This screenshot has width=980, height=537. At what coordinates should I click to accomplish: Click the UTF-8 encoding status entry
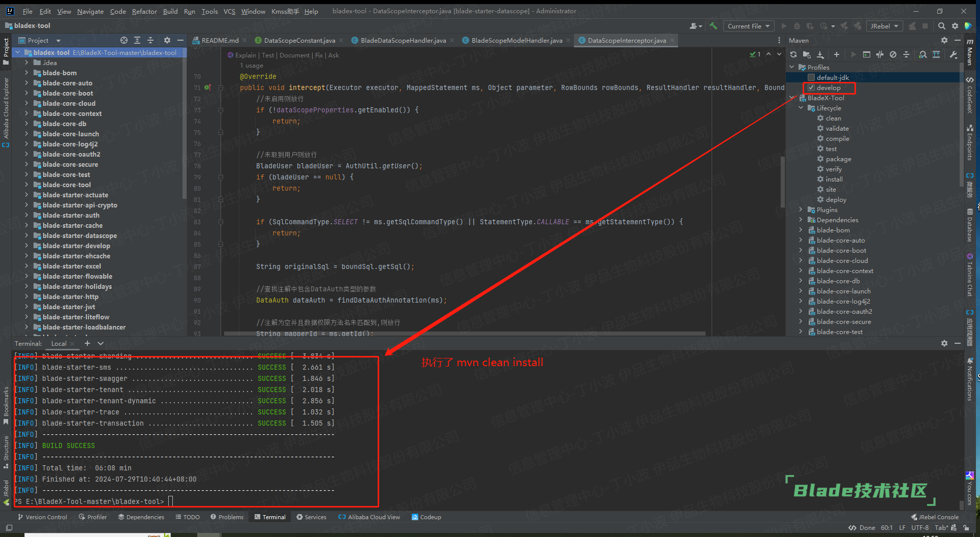pyautogui.click(x=920, y=528)
